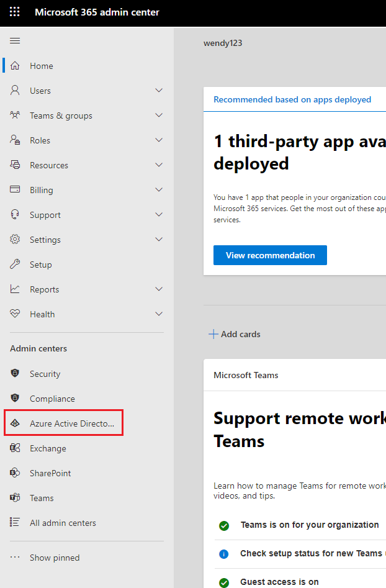Click View recommendation button
The height and width of the screenshot is (588, 386).
[x=270, y=255]
